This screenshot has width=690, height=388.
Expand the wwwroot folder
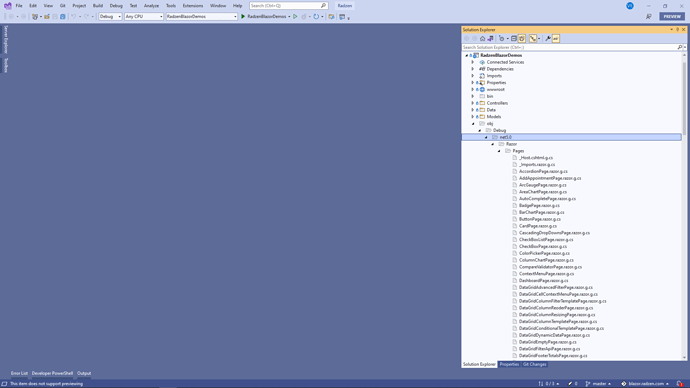coord(473,89)
